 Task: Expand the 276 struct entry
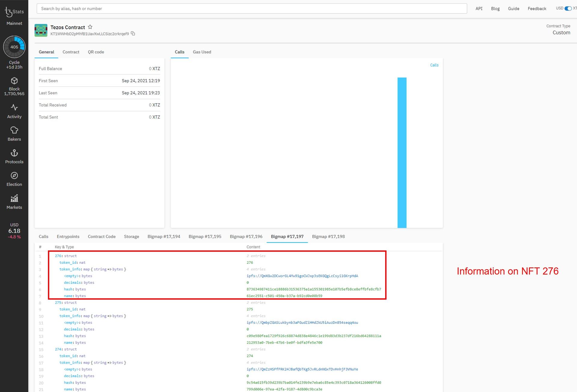[x=66, y=256]
